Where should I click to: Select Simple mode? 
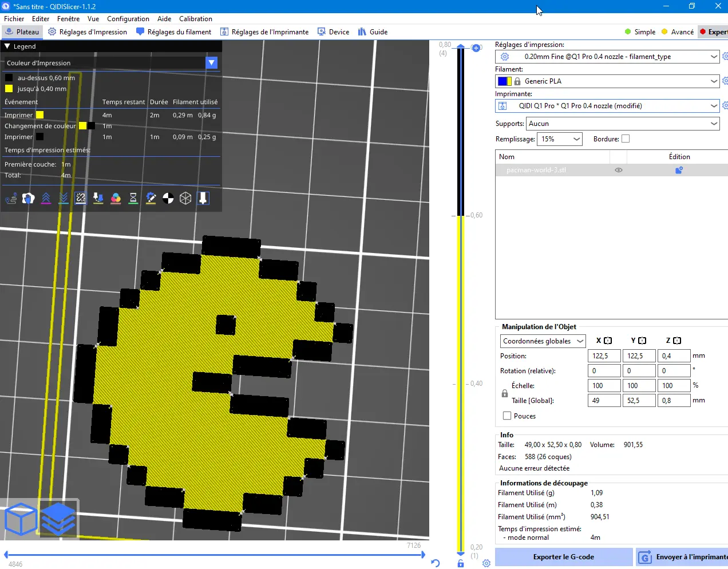tap(640, 32)
